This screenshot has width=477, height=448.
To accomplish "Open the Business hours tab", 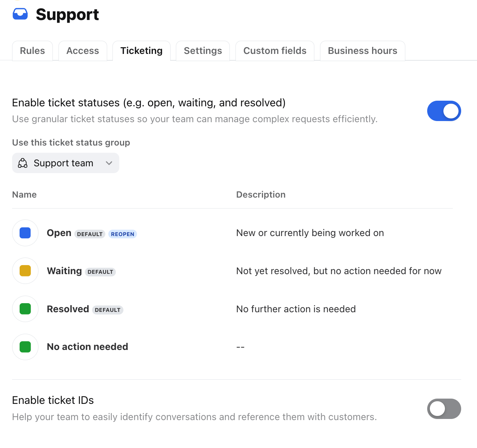I will tap(362, 51).
